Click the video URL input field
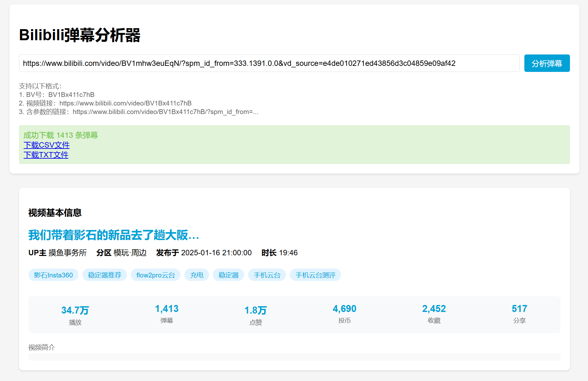Viewport: 588px width, 381px height. click(269, 63)
